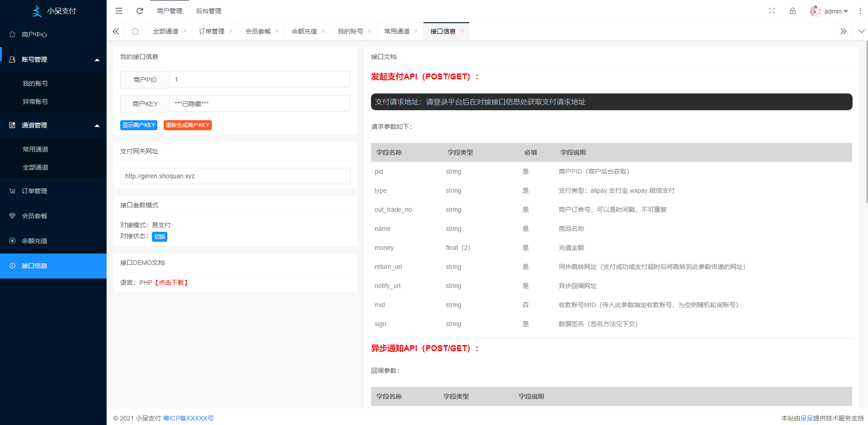This screenshot has height=425, width=868.
Task: Open 订单管理 in the sidebar
Action: pyautogui.click(x=53, y=191)
